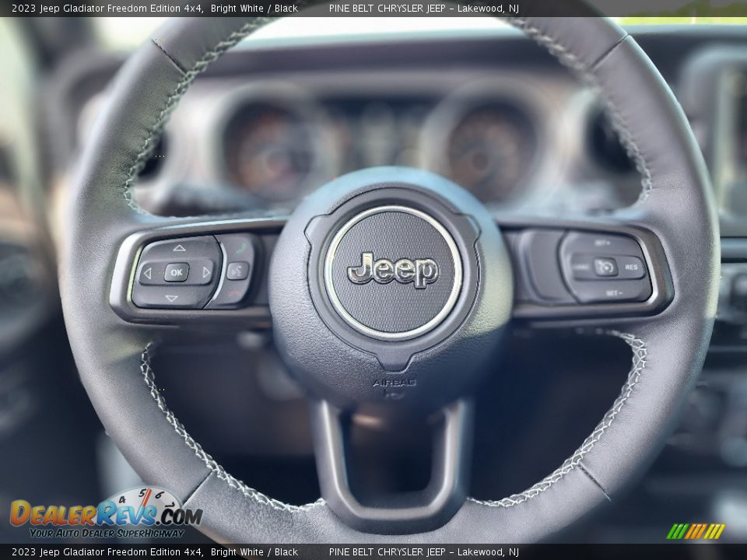Click the green phone answer icon
The width and height of the screenshot is (747, 560).
click(241, 249)
